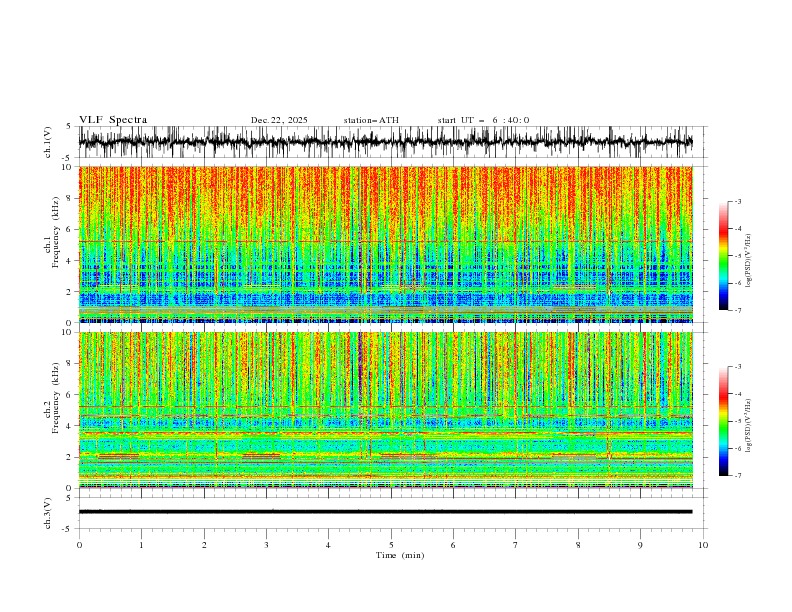792x612 pixels.
Task: Click the '-7' tick on ch.1 color bar
Action: tap(738, 310)
